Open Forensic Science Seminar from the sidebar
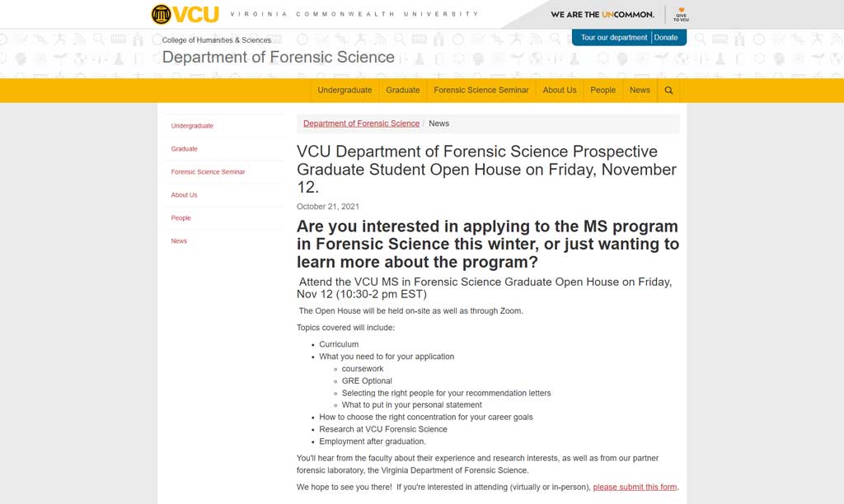The width and height of the screenshot is (844, 504). click(208, 172)
